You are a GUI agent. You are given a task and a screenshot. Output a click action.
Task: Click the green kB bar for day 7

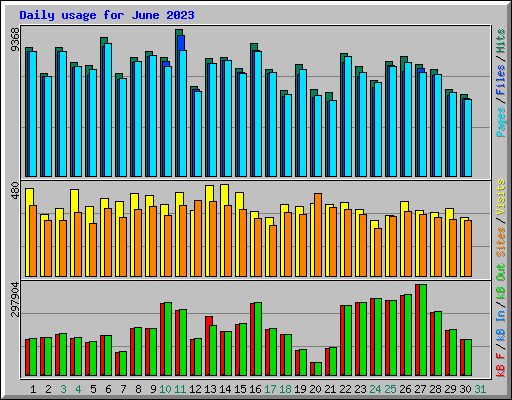(x=123, y=363)
